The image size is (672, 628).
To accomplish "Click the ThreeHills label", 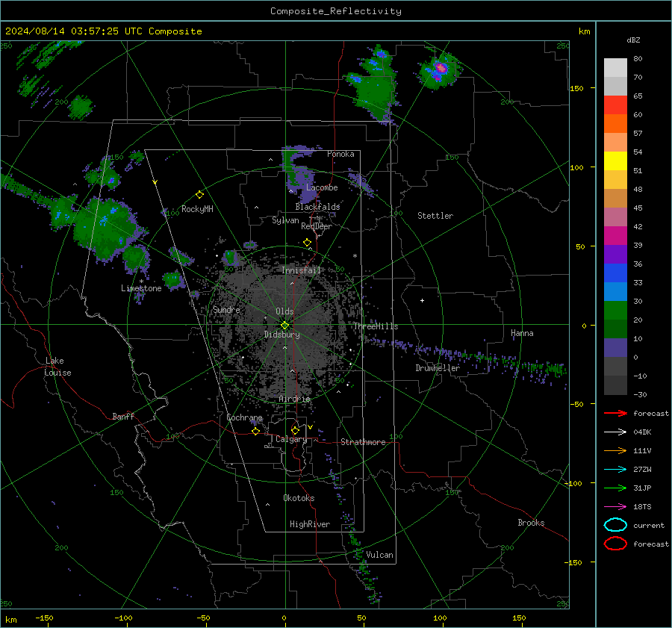I will click(376, 326).
